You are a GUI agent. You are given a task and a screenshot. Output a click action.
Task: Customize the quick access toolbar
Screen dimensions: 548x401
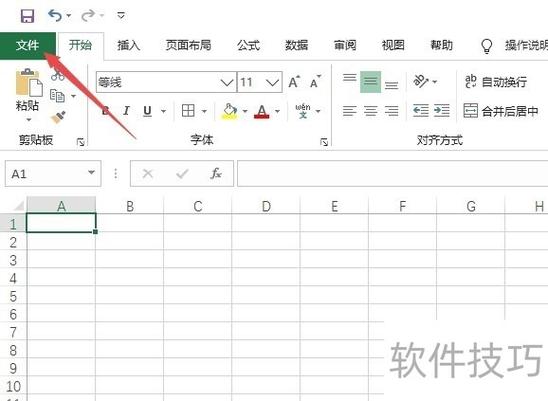121,15
